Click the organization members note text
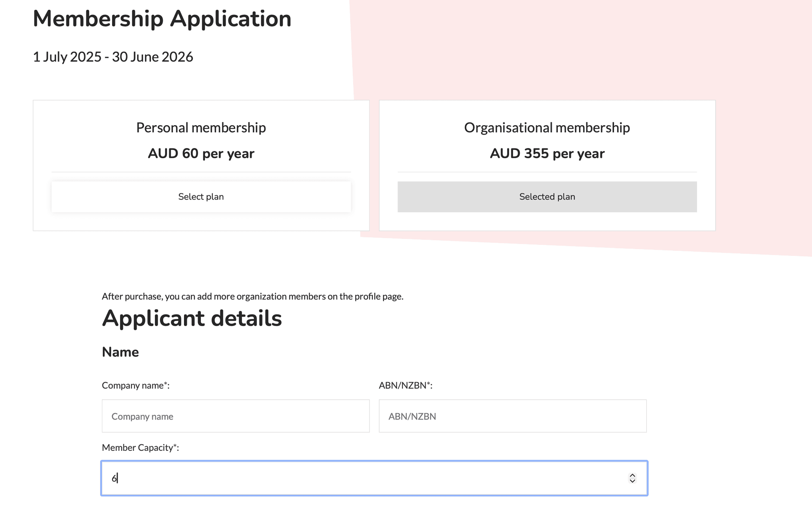 [x=252, y=296]
